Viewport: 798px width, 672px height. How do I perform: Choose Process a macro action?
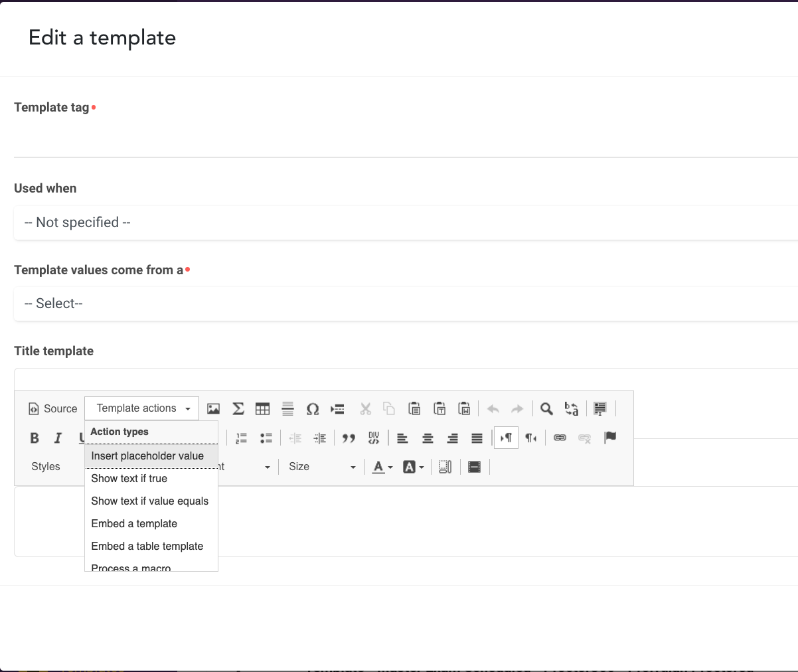[151, 566]
